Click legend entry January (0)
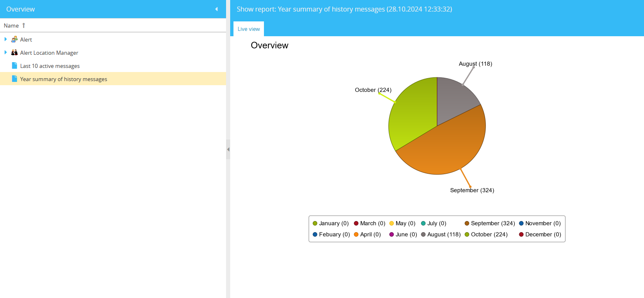 [334, 223]
